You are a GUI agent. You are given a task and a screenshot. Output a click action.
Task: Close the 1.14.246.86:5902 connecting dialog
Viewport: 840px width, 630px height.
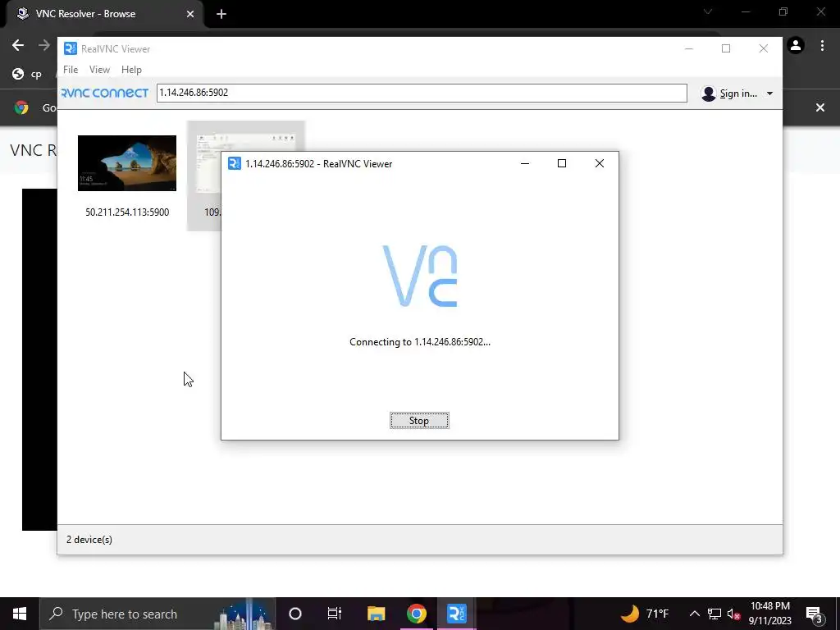pyautogui.click(x=600, y=163)
